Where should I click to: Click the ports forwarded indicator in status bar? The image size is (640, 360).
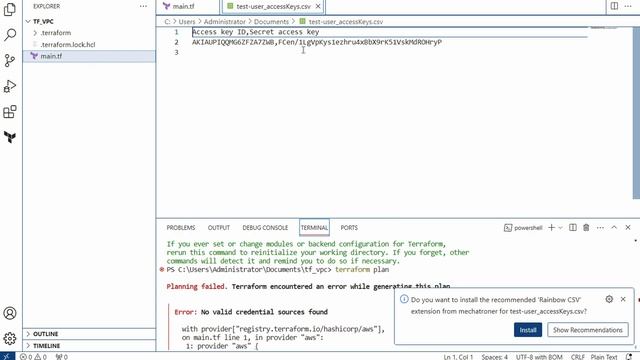coord(62,357)
